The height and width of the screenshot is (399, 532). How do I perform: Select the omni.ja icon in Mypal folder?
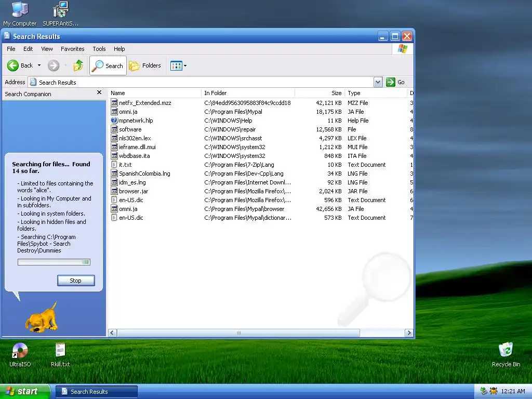pos(114,112)
